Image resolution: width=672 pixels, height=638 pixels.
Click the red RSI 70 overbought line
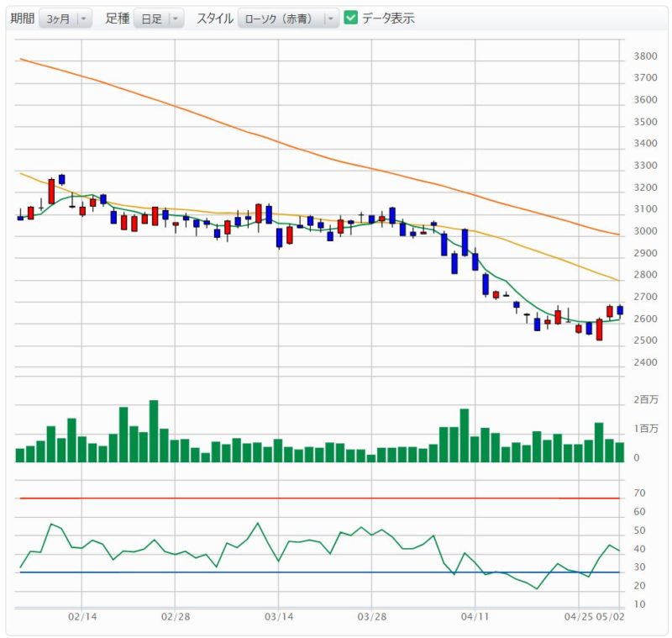point(320,498)
